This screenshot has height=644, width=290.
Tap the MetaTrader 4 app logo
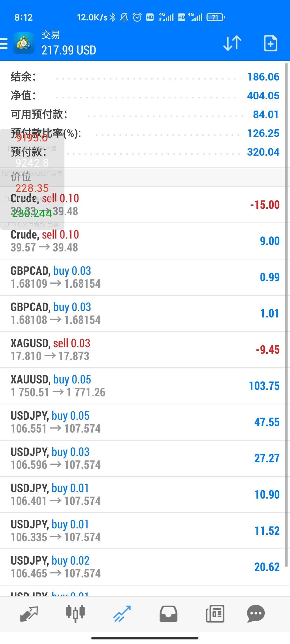tap(24, 43)
